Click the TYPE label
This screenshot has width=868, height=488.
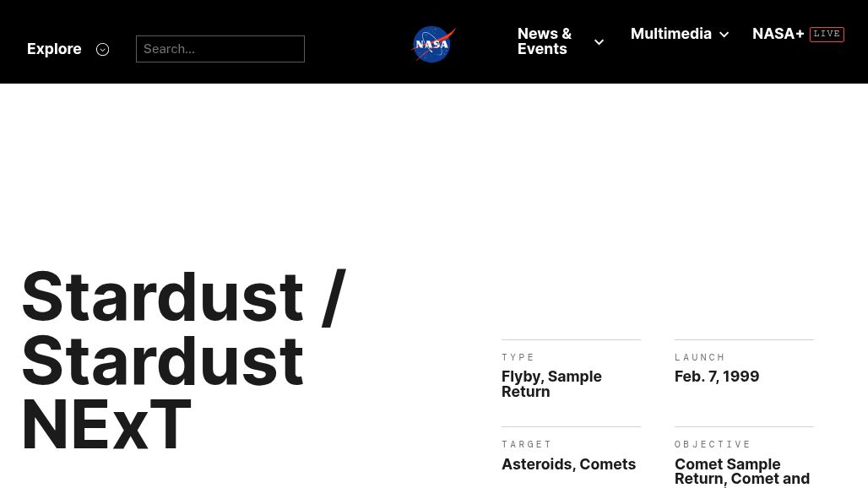518,357
